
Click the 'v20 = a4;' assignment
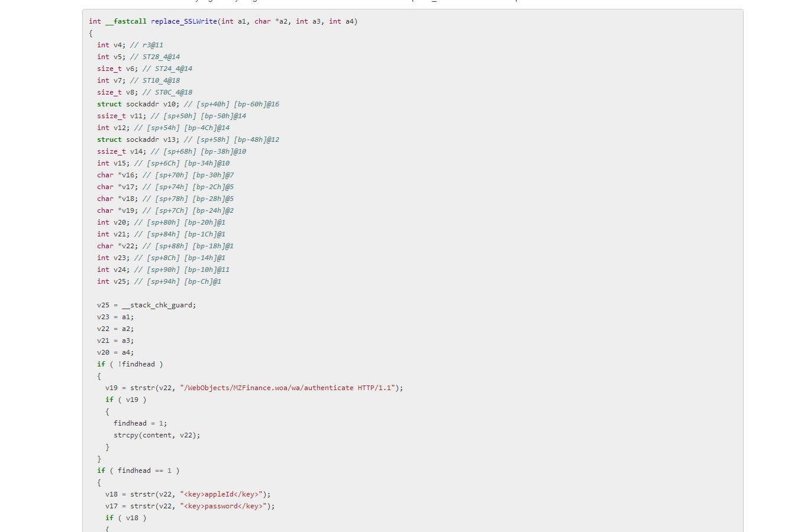(x=116, y=352)
